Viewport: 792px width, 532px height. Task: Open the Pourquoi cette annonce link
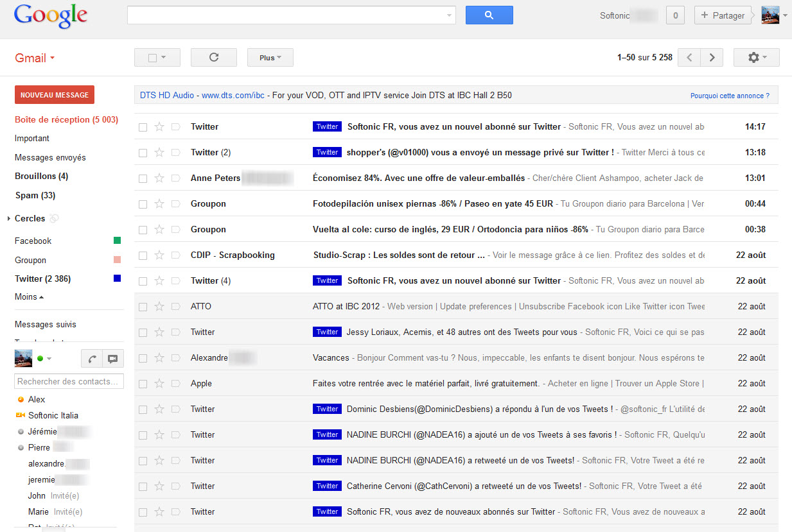[x=730, y=95]
